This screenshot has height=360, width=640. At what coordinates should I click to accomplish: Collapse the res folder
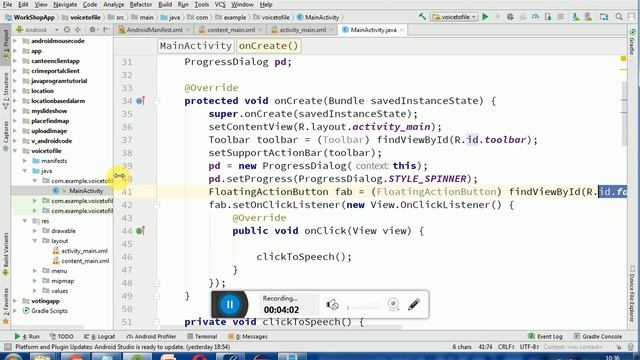click(25, 221)
